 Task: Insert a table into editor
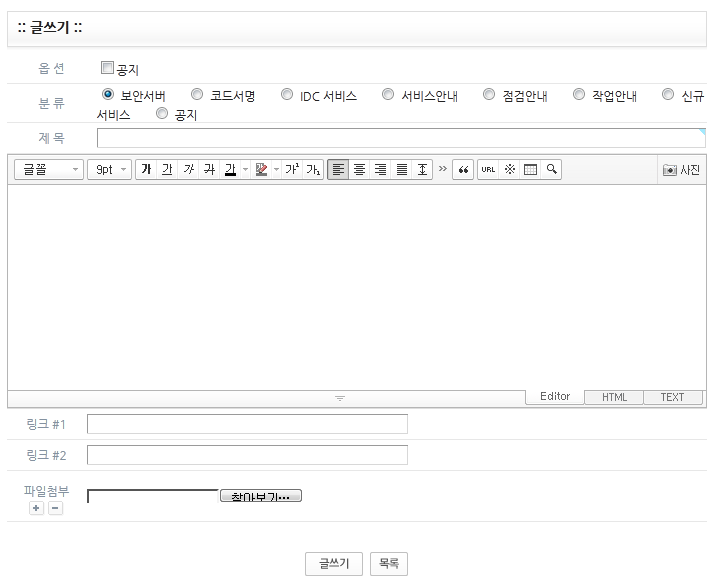530,170
